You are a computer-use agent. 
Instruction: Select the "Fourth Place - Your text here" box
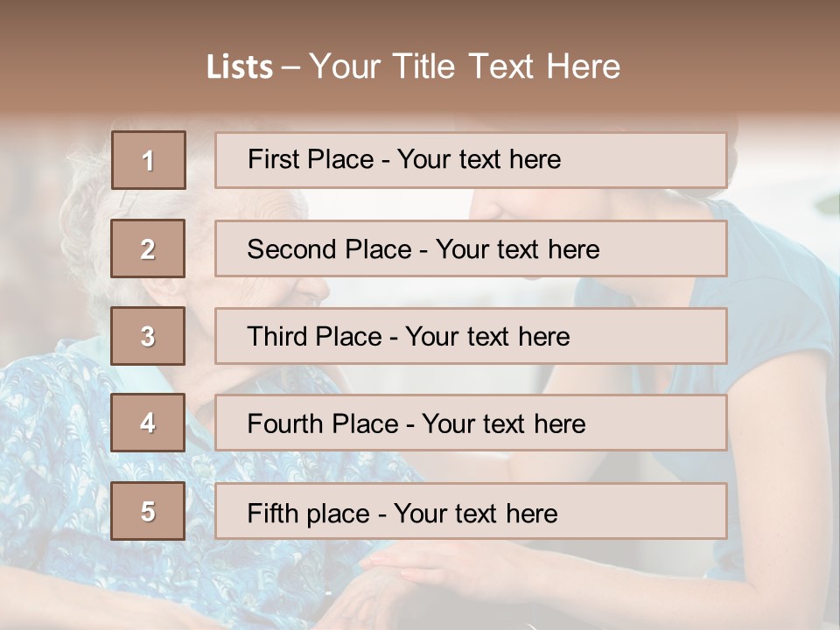pyautogui.click(x=471, y=423)
